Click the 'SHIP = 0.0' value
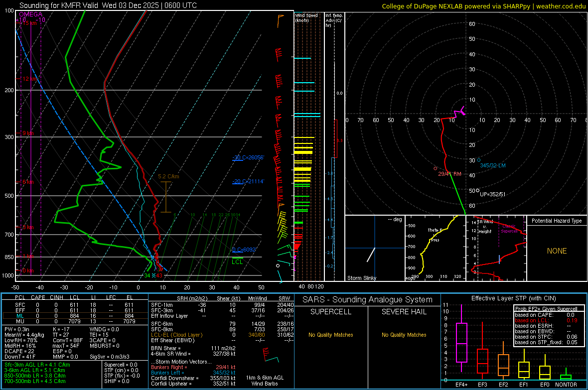Screen dimensions: 588x390 click(117, 381)
